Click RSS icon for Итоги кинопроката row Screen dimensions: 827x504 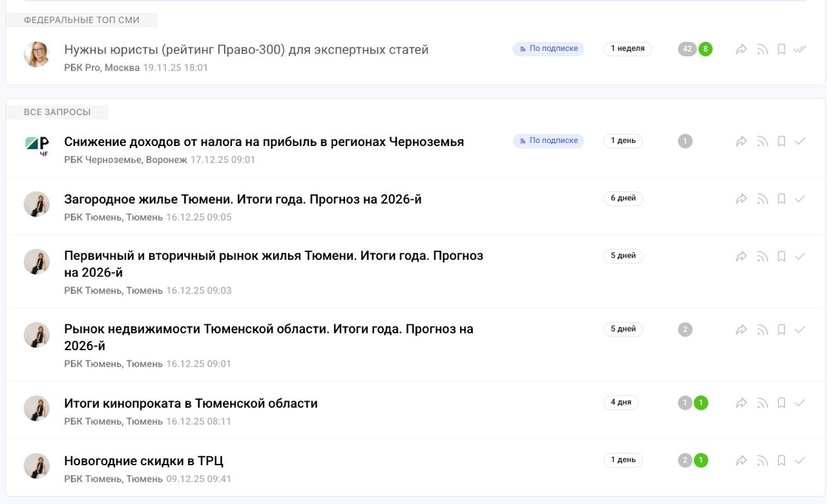pos(763,403)
